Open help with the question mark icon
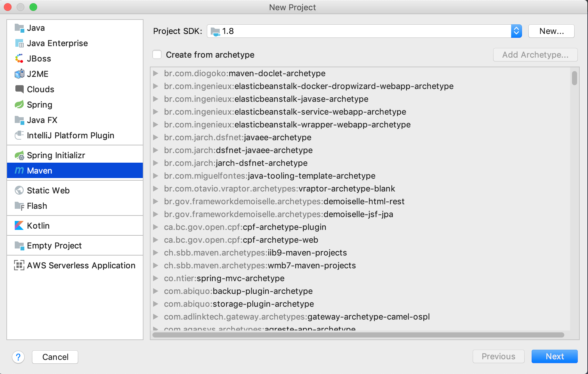 (x=18, y=357)
